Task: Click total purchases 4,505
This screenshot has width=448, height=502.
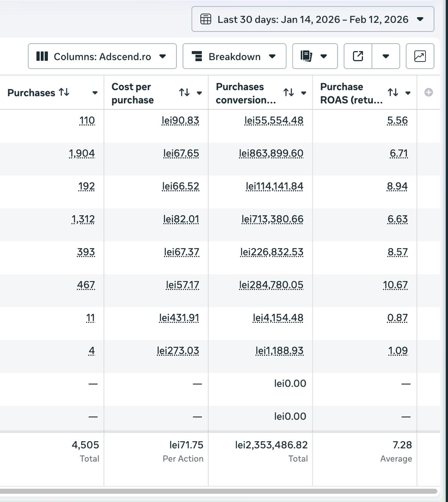Action: click(x=85, y=445)
